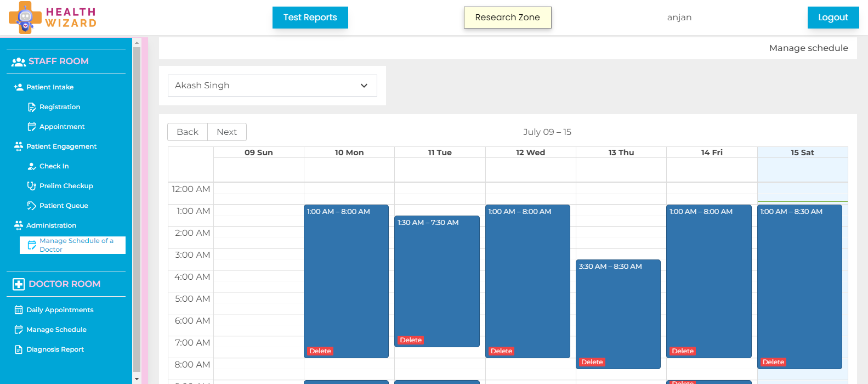Open Manage Schedule of a Doctor

76,245
